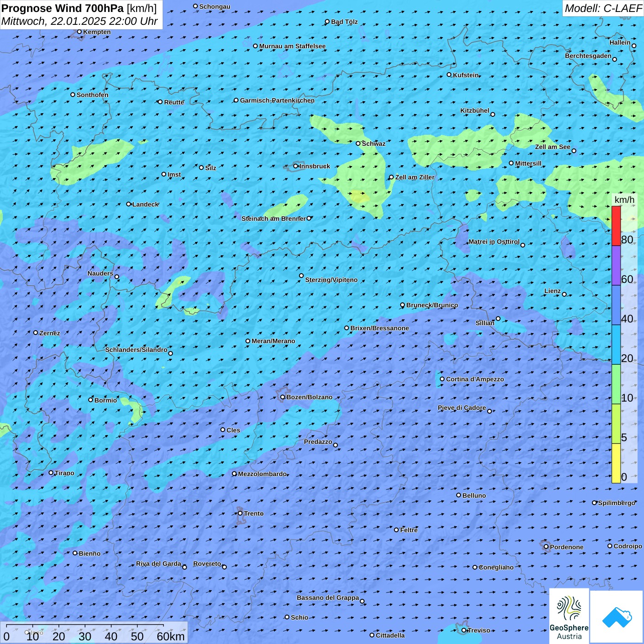This screenshot has width=644, height=644.
Task: Pick the blue 40–60 km/h legend color
Action: [616, 305]
